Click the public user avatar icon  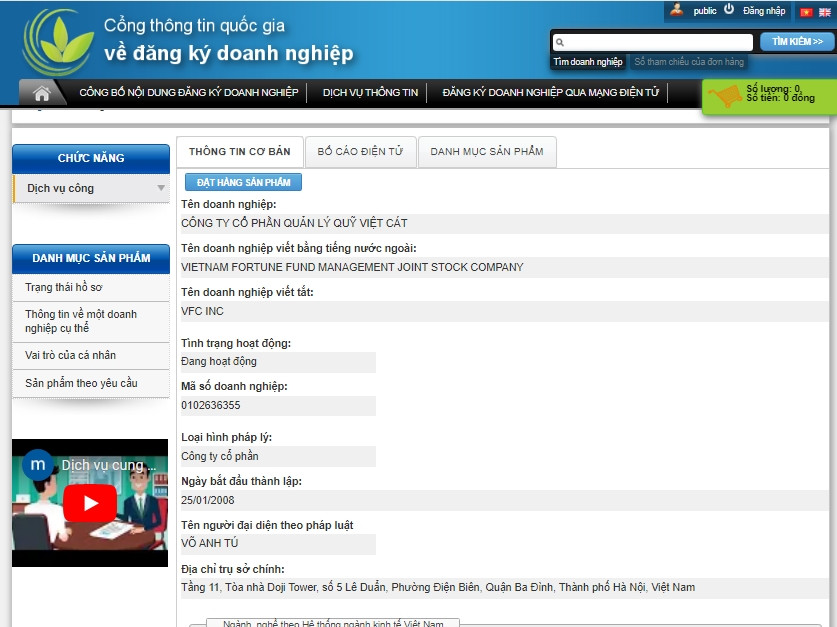(x=677, y=10)
